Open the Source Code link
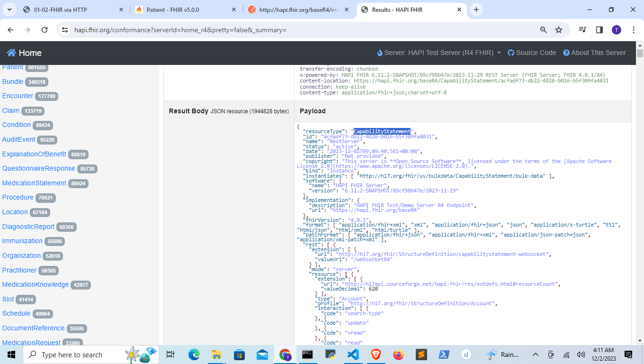The height and width of the screenshot is (364, 644). tap(532, 53)
